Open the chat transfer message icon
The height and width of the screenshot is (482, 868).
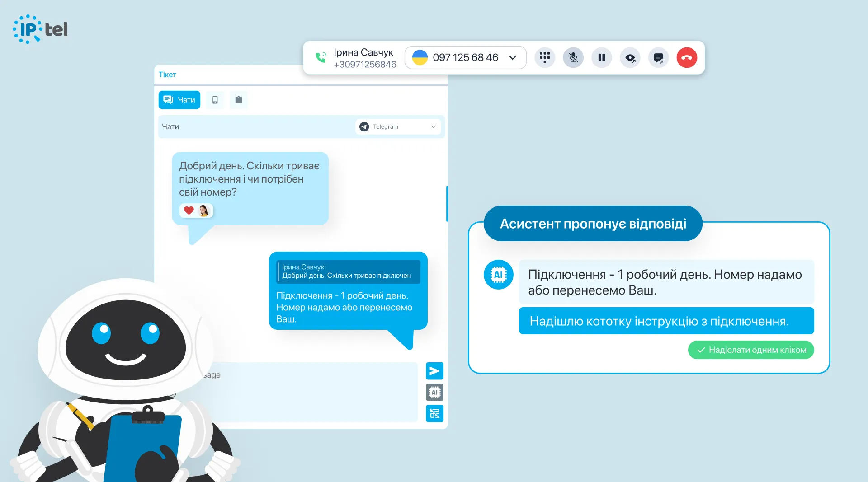[659, 57]
